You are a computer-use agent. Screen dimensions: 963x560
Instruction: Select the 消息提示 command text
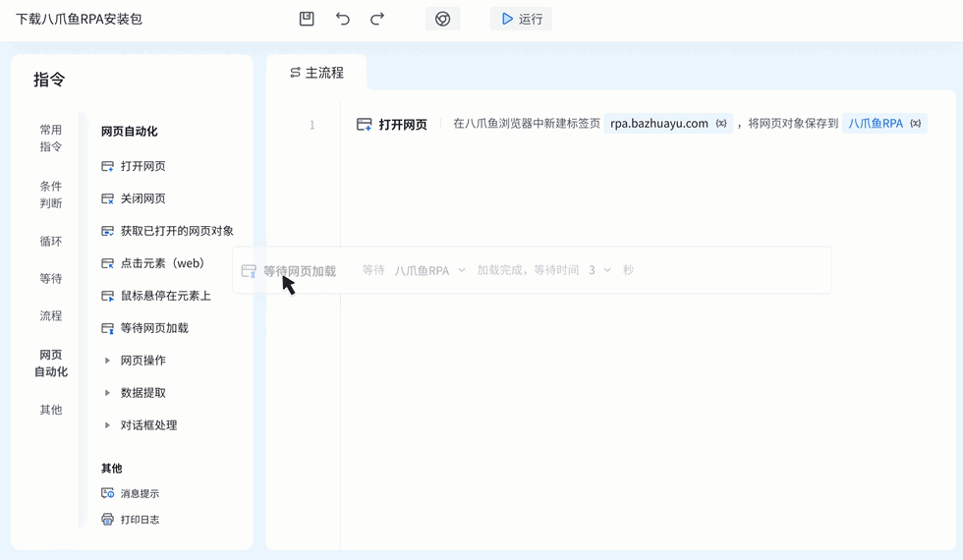[140, 493]
